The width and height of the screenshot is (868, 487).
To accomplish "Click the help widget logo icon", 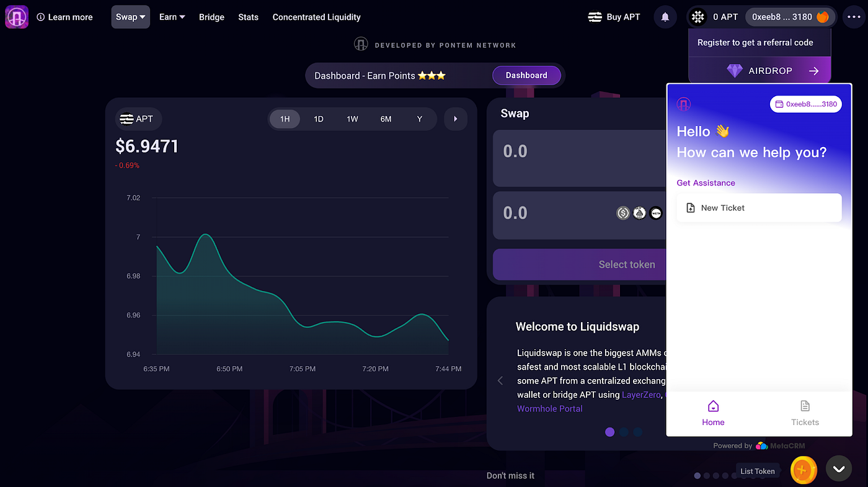I will (683, 104).
